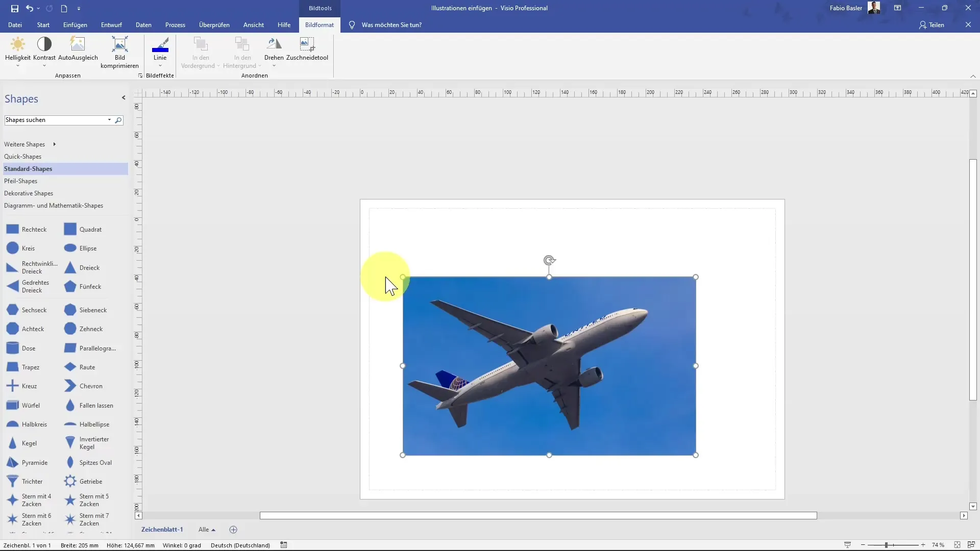Fit page to window icon
980x551 pixels.
click(957, 545)
